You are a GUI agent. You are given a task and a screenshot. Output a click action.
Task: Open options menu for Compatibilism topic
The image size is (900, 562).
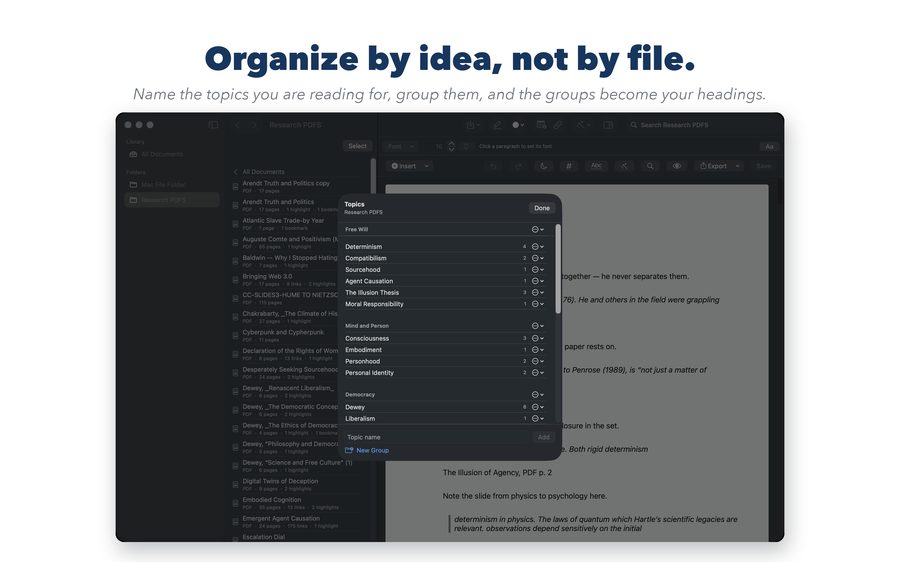click(x=537, y=258)
